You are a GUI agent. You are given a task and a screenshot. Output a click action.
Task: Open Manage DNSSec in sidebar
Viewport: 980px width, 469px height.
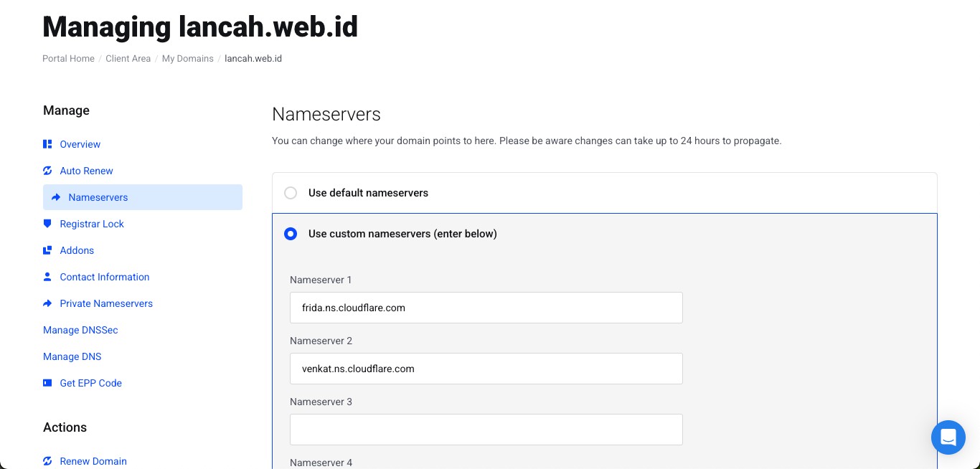[x=80, y=330]
